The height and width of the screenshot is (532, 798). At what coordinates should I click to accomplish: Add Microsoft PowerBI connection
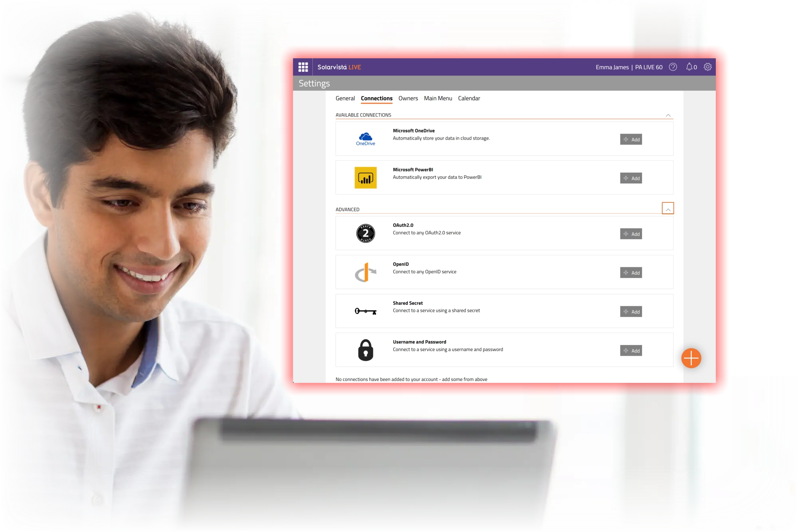[631, 178]
